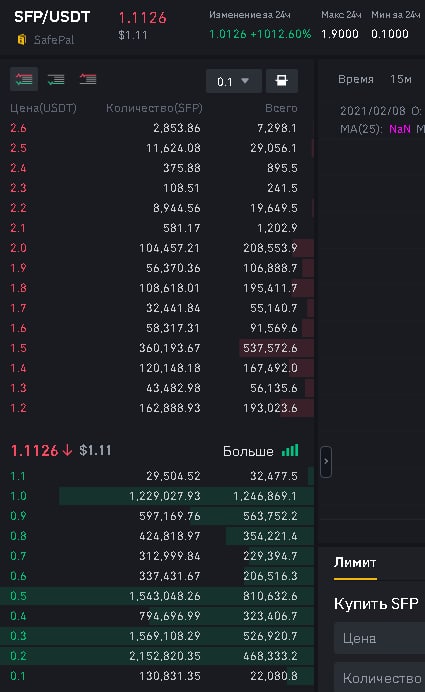Select the Время chart tab
The width and height of the screenshot is (425, 692).
coord(356,79)
